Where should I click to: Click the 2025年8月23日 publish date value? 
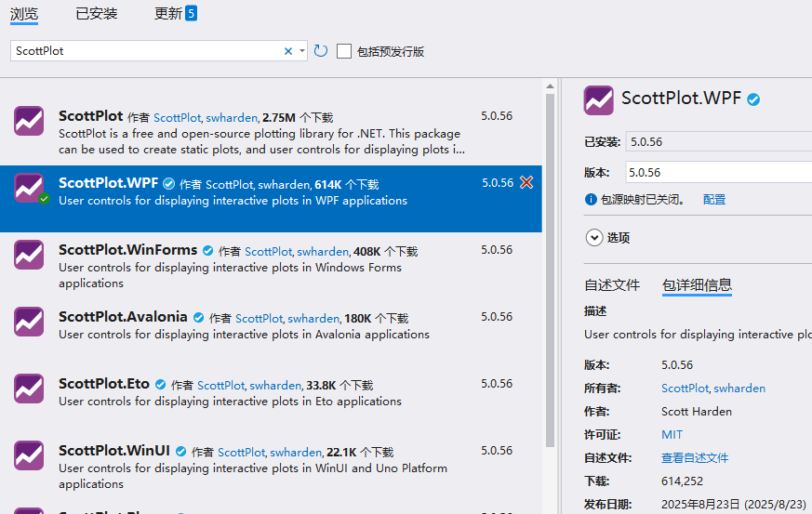point(734,504)
